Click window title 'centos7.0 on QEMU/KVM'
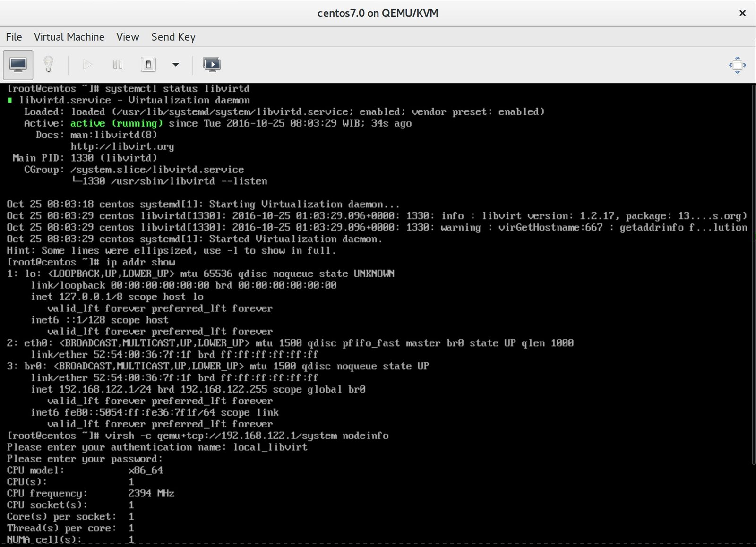This screenshot has width=756, height=547. click(x=378, y=13)
